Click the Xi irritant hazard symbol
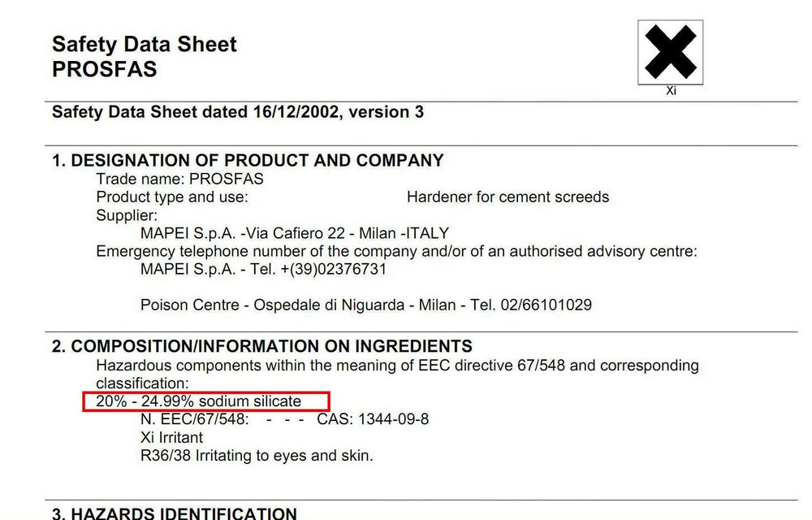Viewport: 812px width, 520px height. click(670, 52)
